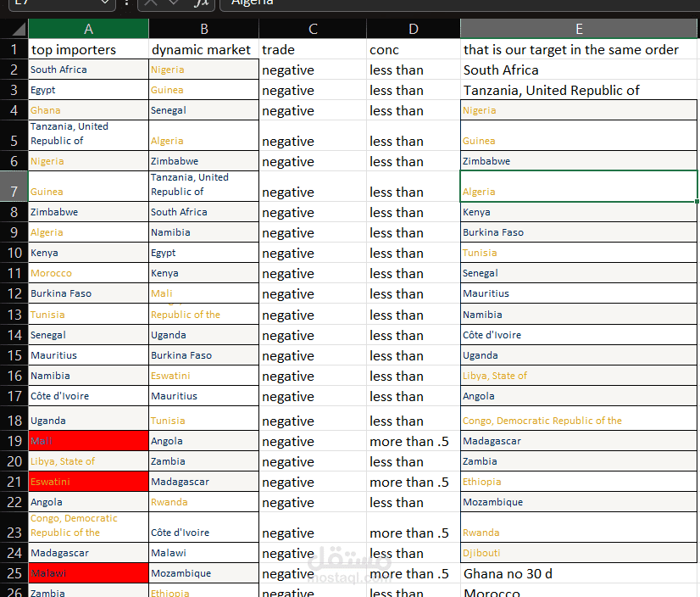Viewport: 700px width, 597px height.
Task: Click 'more than .5' in row 25
Action: (x=414, y=574)
